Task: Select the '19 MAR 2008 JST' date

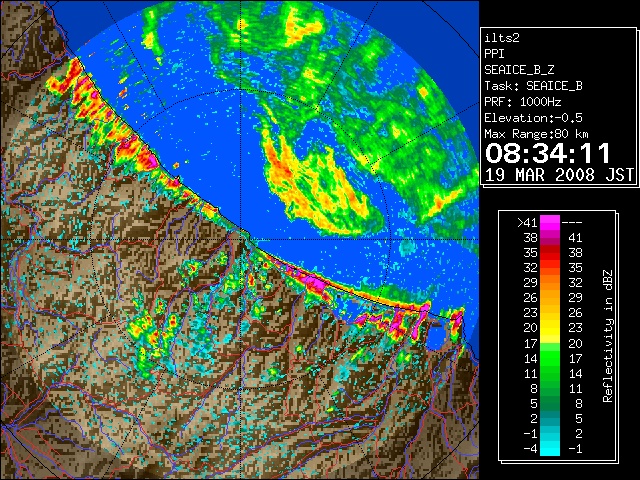Action: click(559, 175)
